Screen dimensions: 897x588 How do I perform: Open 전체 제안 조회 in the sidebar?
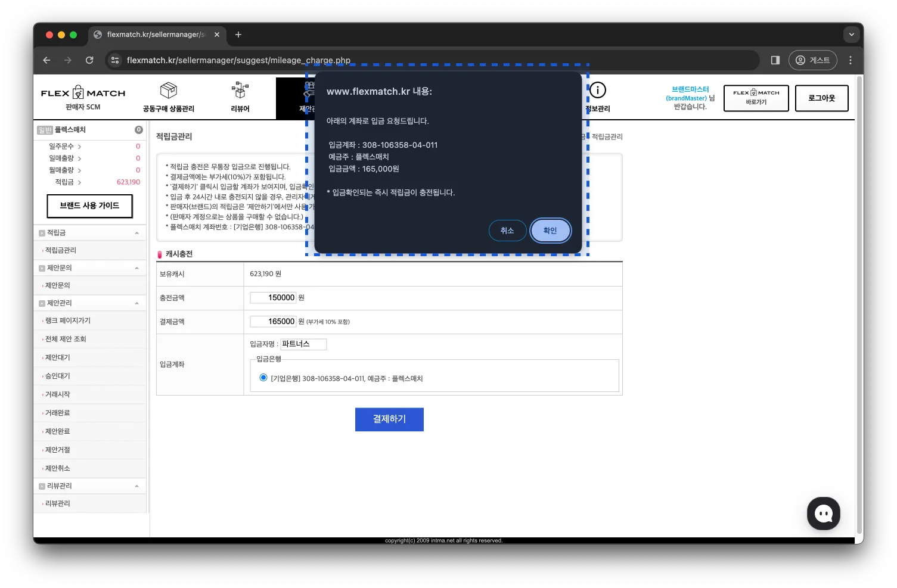pos(66,339)
